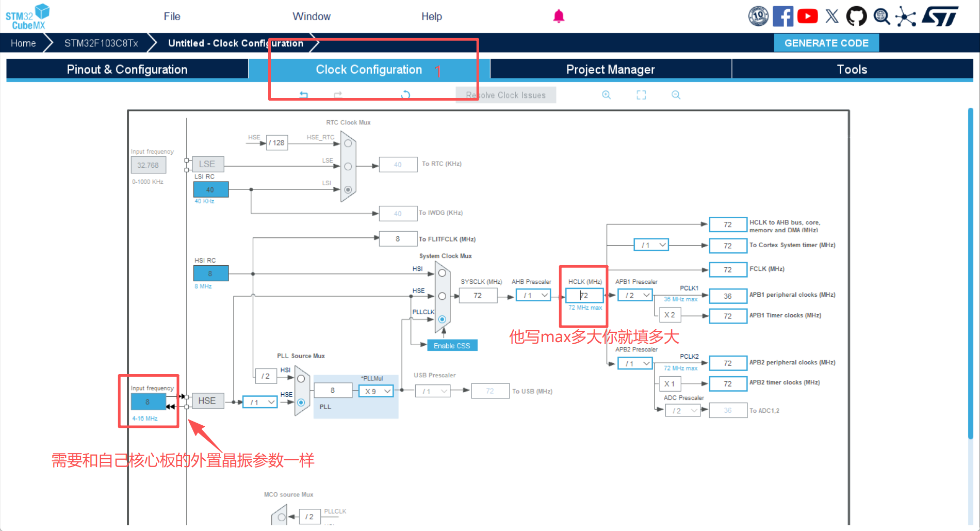
Task: Zoom out of the clock diagram
Action: coord(676,95)
